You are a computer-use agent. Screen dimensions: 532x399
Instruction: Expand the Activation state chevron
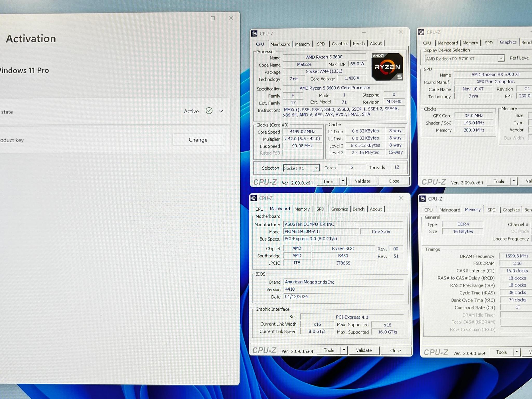[x=221, y=111]
